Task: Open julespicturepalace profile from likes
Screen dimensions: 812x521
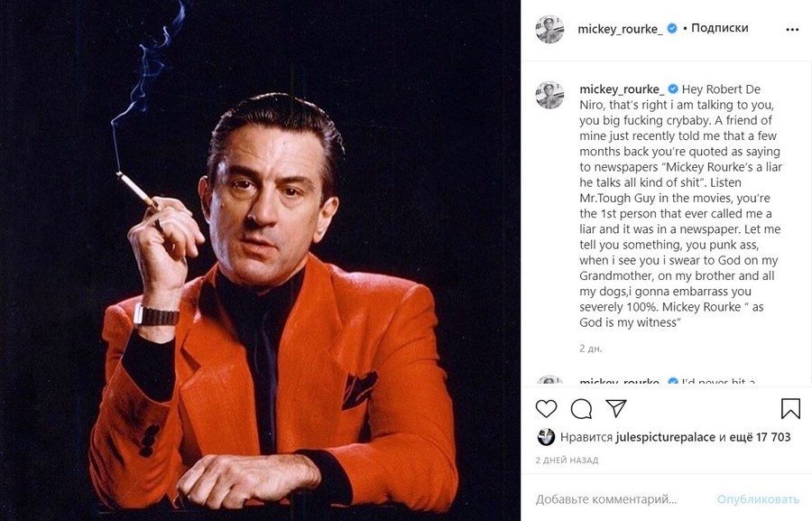Action: click(666, 437)
